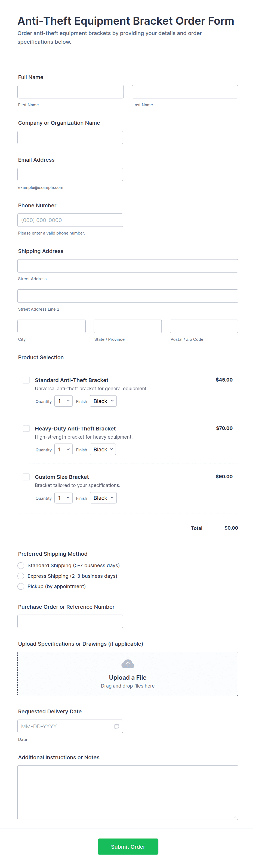253x868 pixels.
Task: Click the Additional Instructions text area
Action: [x=128, y=792]
